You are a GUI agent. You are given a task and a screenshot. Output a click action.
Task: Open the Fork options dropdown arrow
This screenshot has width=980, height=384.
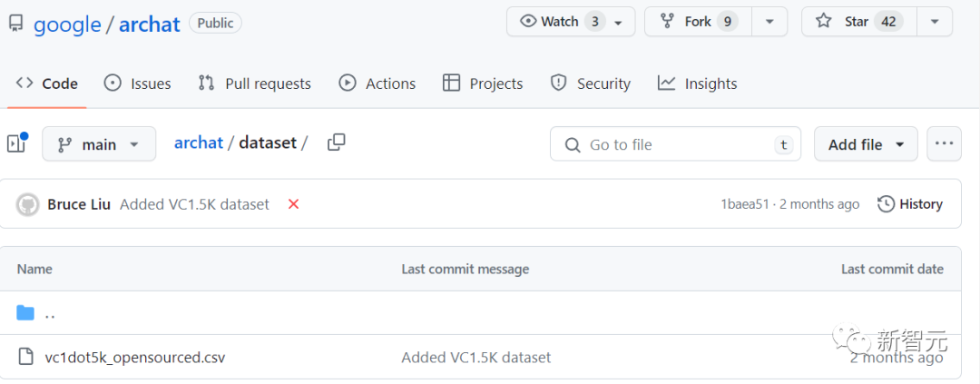pyautogui.click(x=769, y=22)
